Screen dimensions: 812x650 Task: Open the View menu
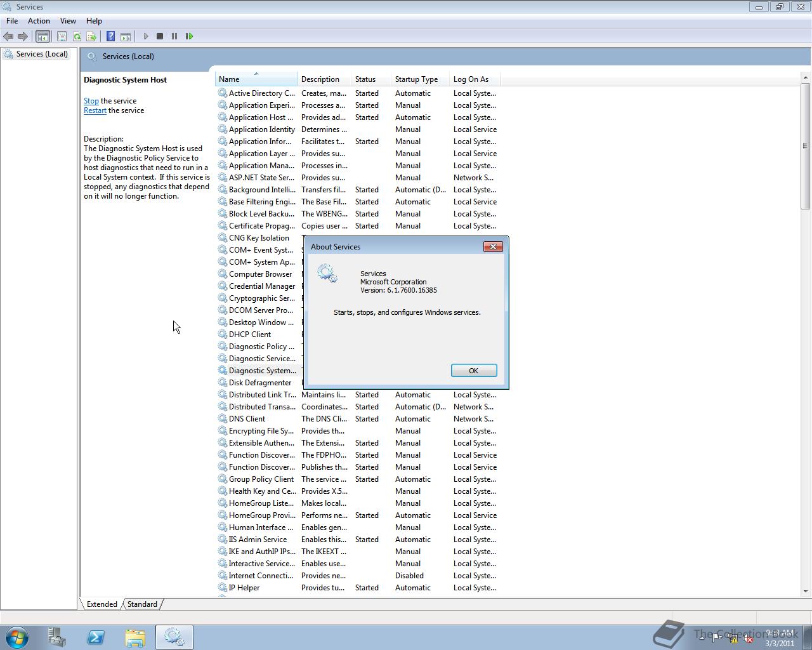(68, 21)
